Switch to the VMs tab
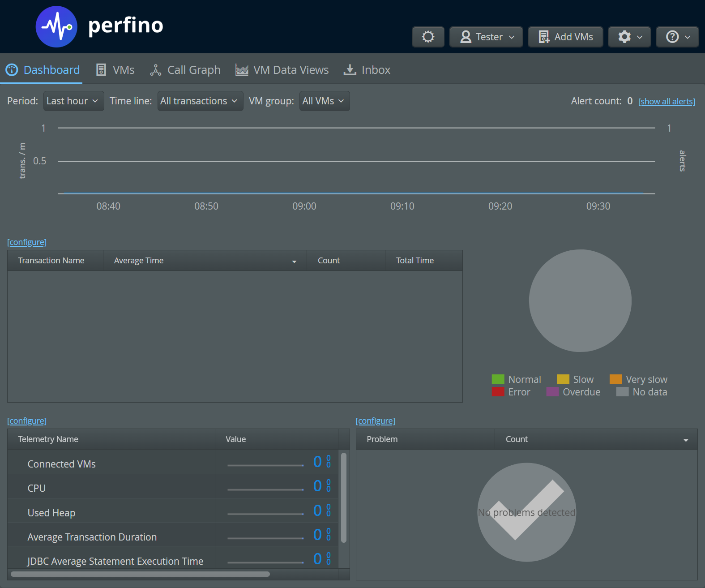This screenshot has width=705, height=588. click(115, 70)
